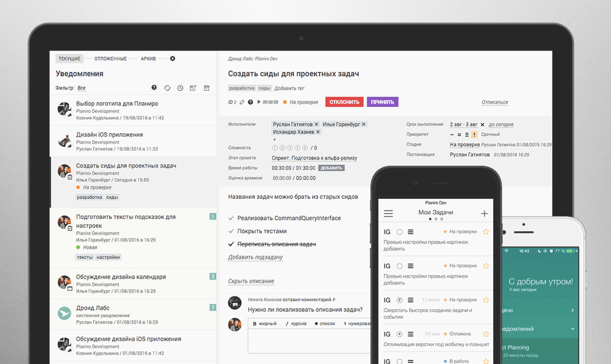The image size is (611, 364).
Task: Tap the circle marked 4 in Оптимизация task
Action: (400, 334)
